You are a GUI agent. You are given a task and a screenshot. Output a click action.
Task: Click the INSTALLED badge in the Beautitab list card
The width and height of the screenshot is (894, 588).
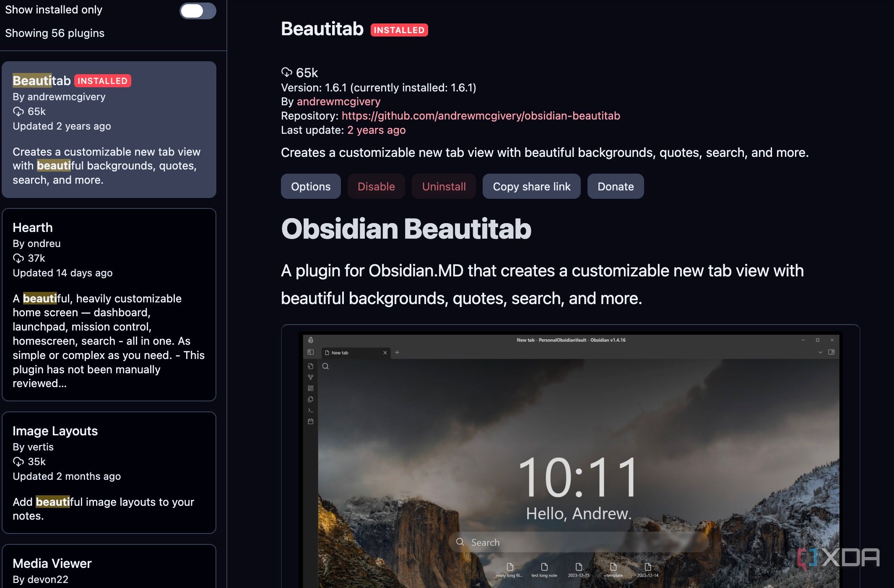tap(103, 81)
